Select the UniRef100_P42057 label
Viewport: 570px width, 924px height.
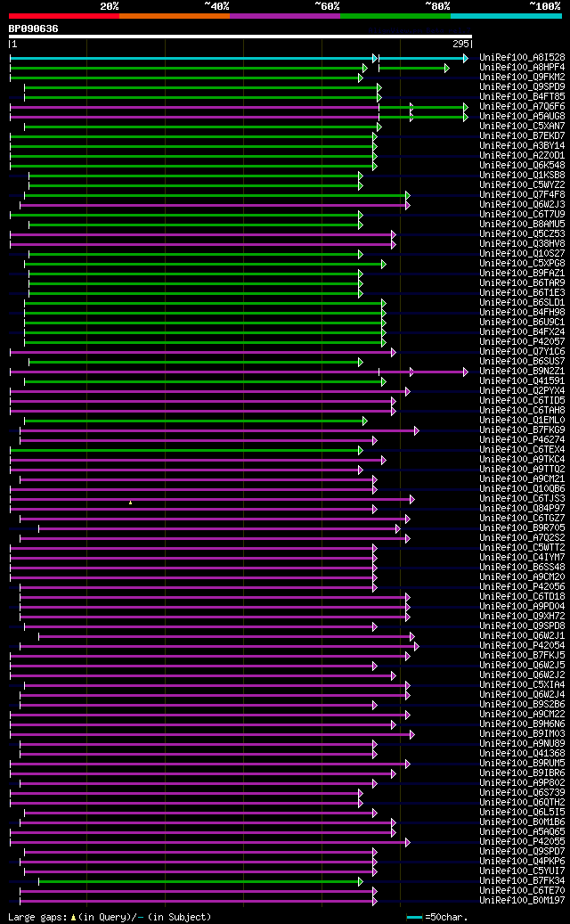click(522, 342)
